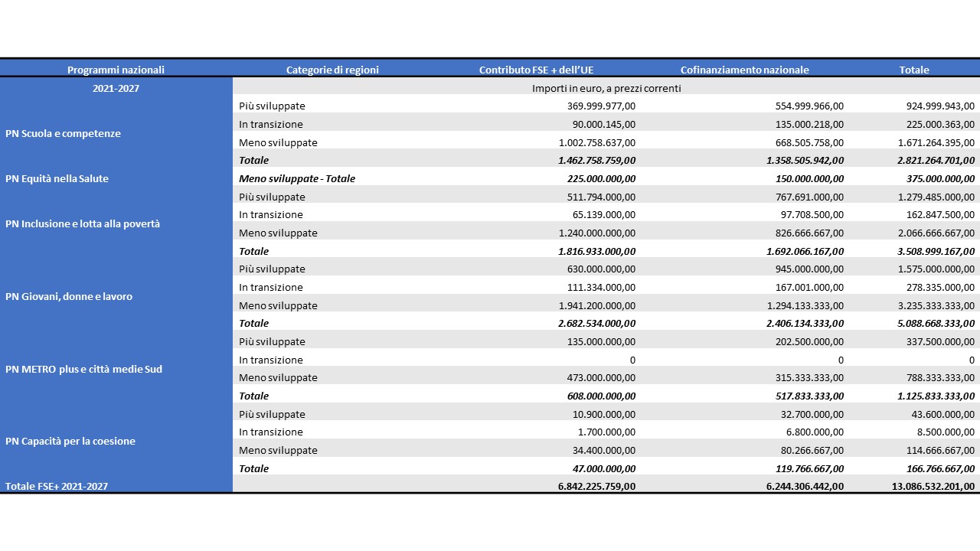The height and width of the screenshot is (551, 980).
Task: Select the 'PN Equità nella Salute' row label
Action: [57, 178]
